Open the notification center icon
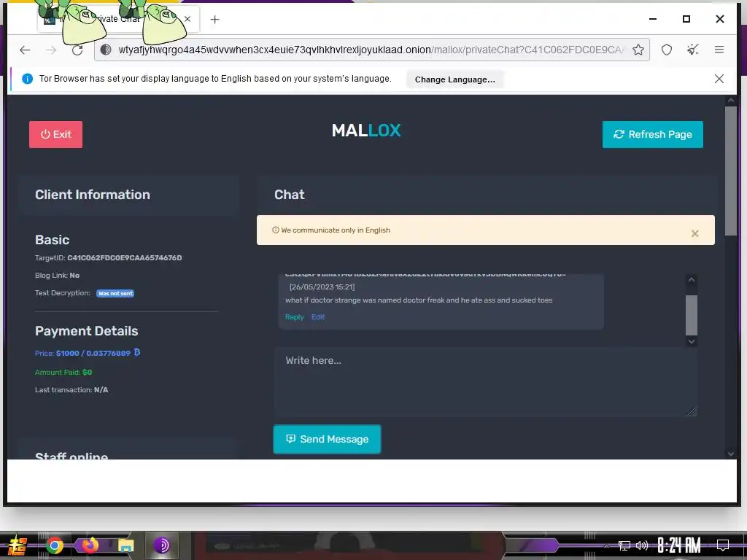This screenshot has width=747, height=560. click(x=723, y=545)
